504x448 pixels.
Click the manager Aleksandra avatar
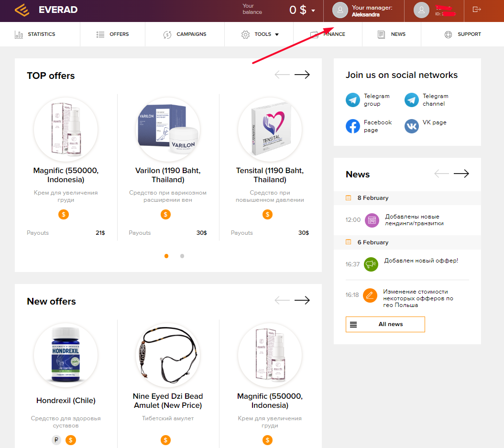tap(340, 11)
